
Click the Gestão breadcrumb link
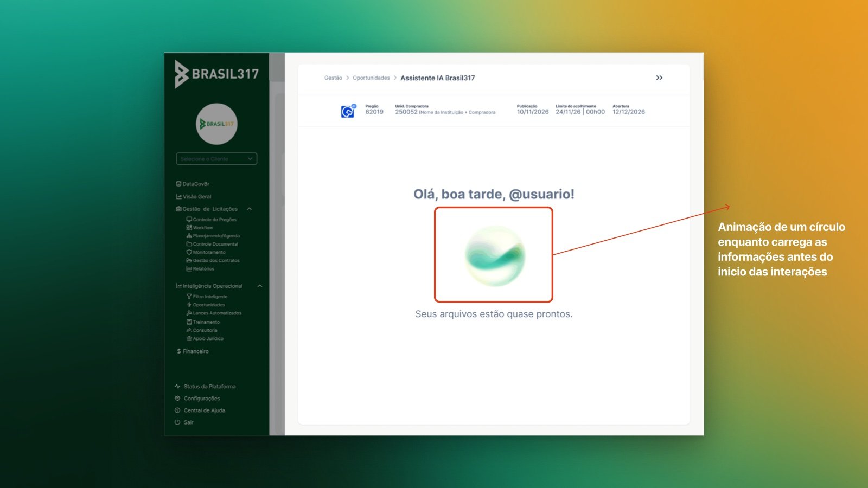333,78
